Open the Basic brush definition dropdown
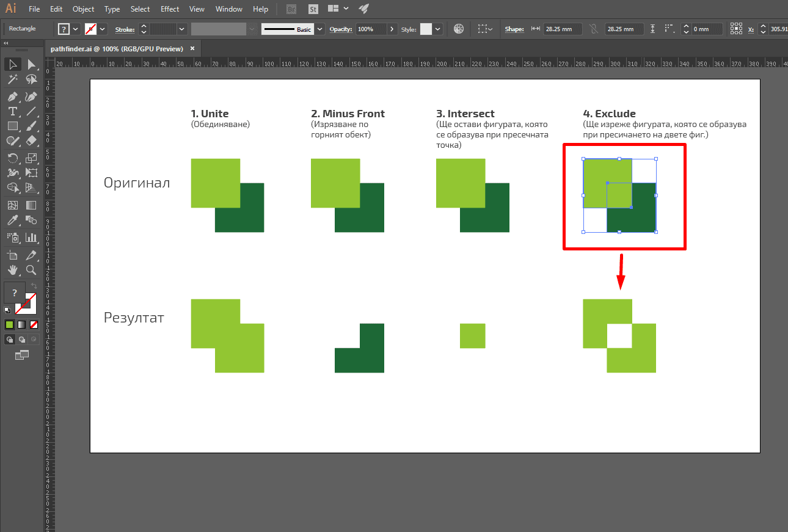Screen dimensions: 788x532 pos(320,29)
